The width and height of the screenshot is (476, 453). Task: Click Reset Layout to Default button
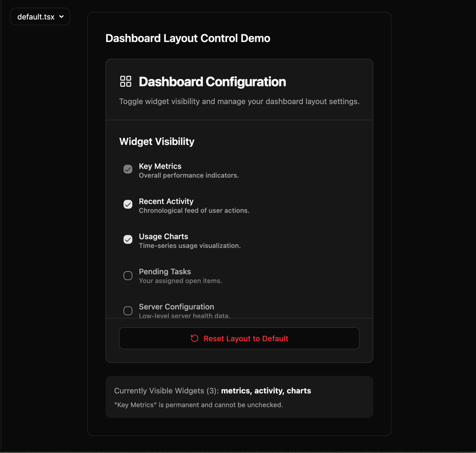(x=239, y=338)
